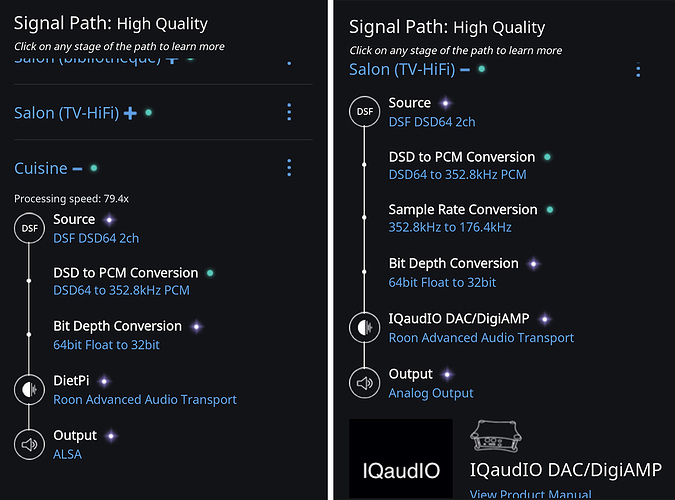Click Roon Advanced Audio Transport under DietPi

(145, 400)
